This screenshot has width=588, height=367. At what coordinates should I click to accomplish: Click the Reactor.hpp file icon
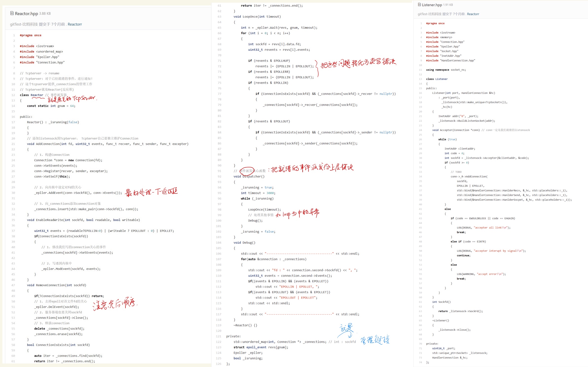12,13
